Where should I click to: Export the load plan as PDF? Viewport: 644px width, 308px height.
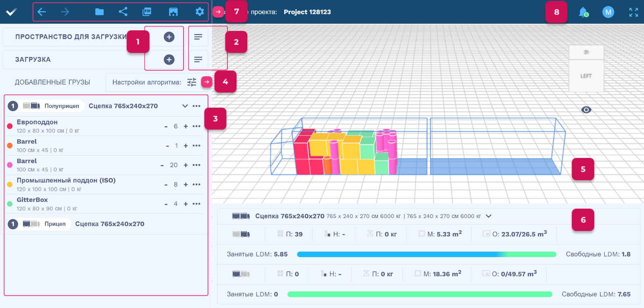(147, 12)
